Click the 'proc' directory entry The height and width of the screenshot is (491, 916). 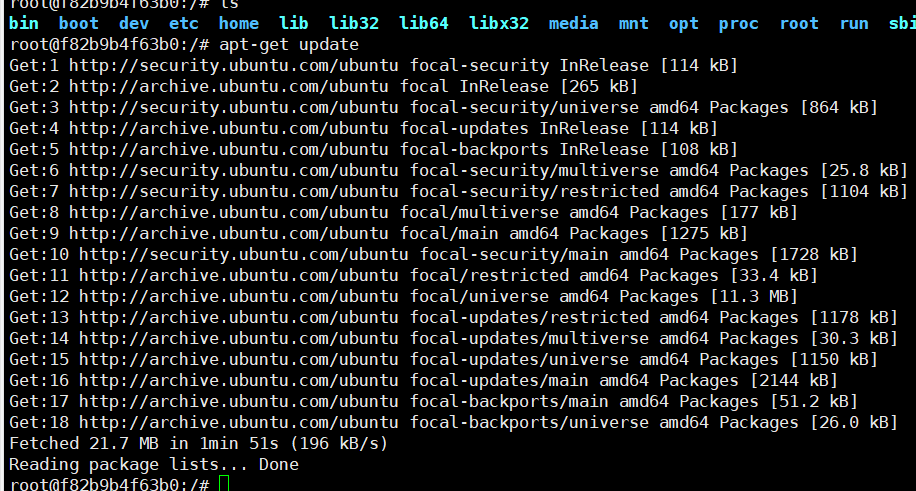(x=738, y=23)
